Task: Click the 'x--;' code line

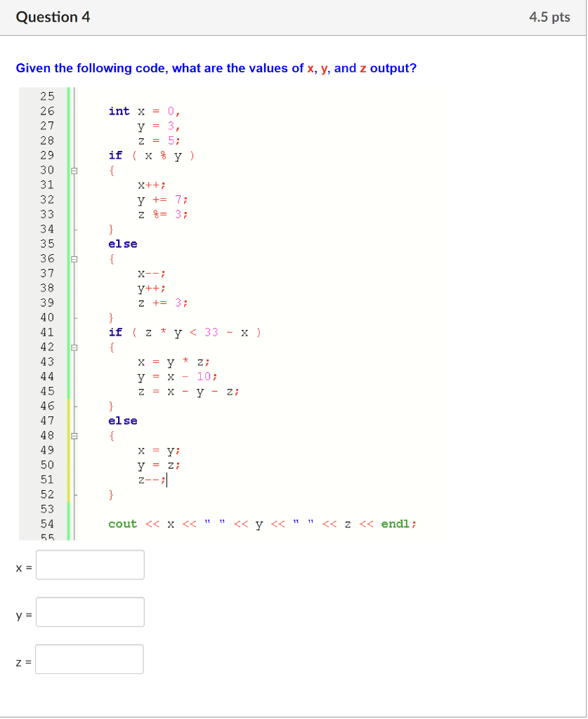Action: [152, 274]
